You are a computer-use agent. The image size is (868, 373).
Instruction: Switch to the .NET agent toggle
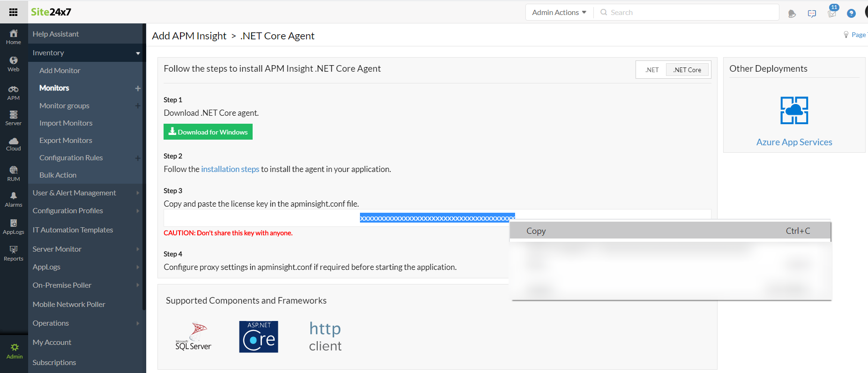point(651,70)
